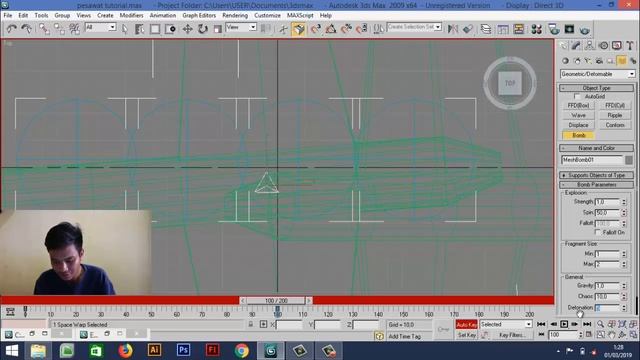Image resolution: width=640 pixels, height=360 pixels.
Task: Open Hierarchy panel tab icon
Action: point(589,45)
